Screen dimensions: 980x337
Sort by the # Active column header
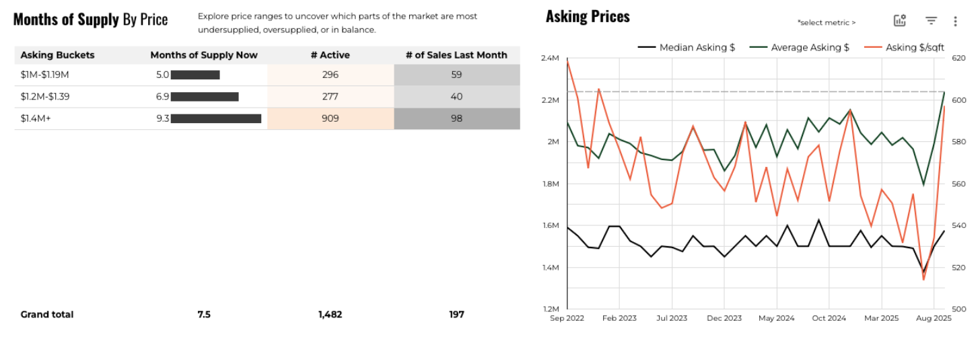coord(330,55)
